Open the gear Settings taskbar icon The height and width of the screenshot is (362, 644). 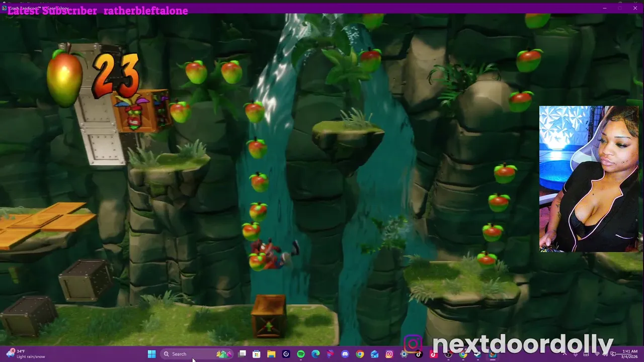point(404,354)
